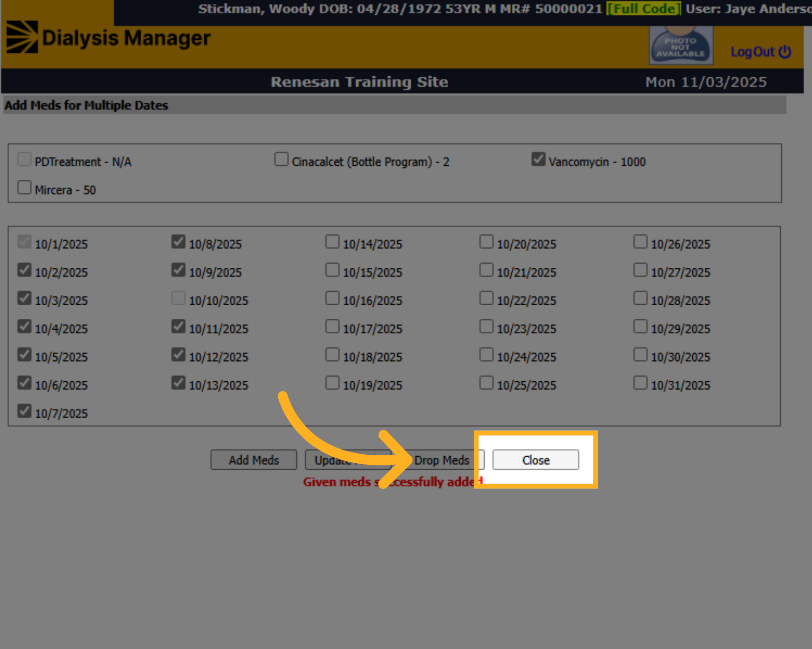
Task: Click the Add Meds button
Action: point(254,460)
